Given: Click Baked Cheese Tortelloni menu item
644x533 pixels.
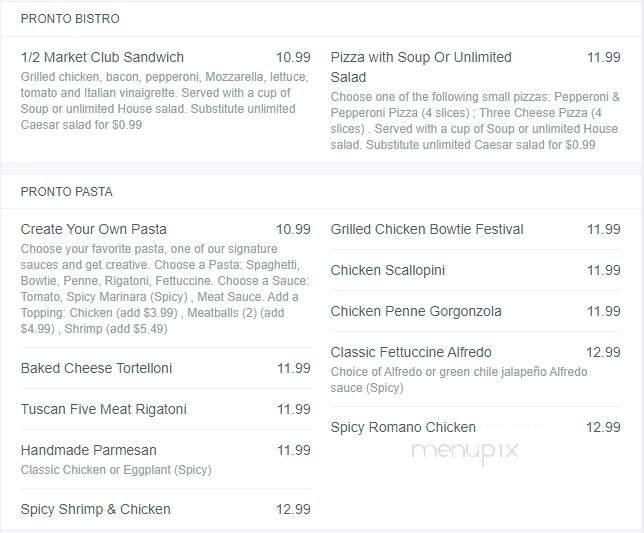Looking at the screenshot, I should tap(96, 368).
